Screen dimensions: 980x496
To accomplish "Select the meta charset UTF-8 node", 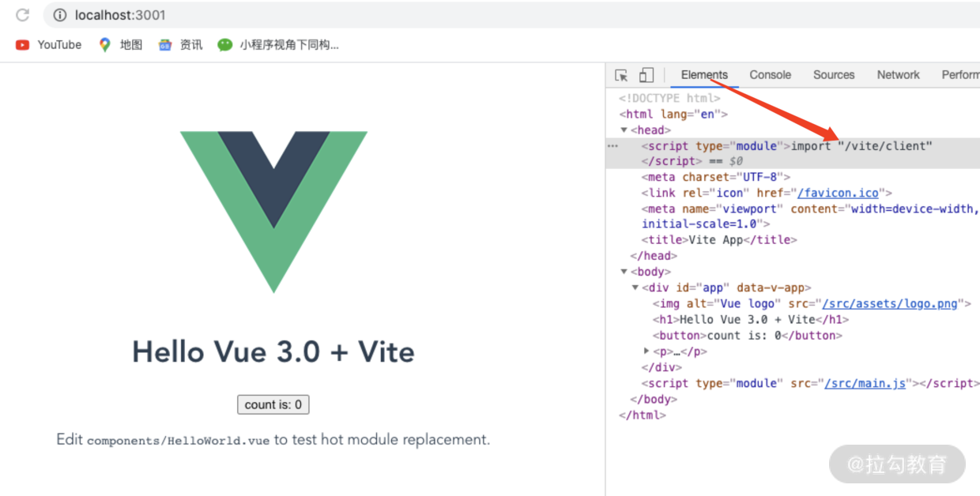I will click(x=716, y=178).
